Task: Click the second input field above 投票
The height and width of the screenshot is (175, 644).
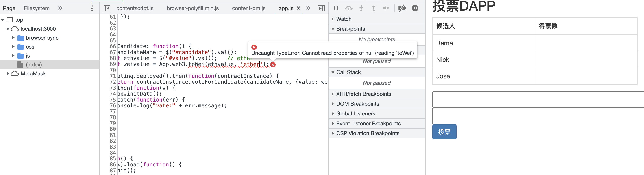Action: (538, 116)
